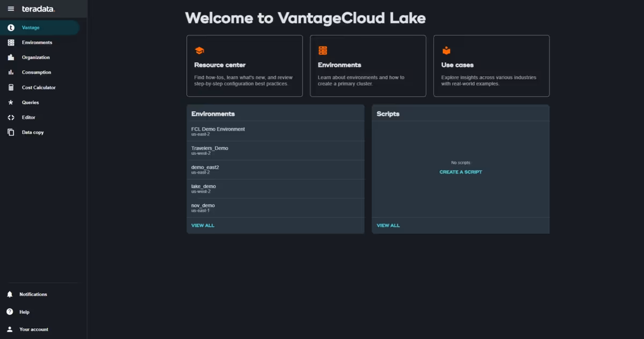Click the Queries asterisk icon
The height and width of the screenshot is (339, 644).
pyautogui.click(x=11, y=102)
